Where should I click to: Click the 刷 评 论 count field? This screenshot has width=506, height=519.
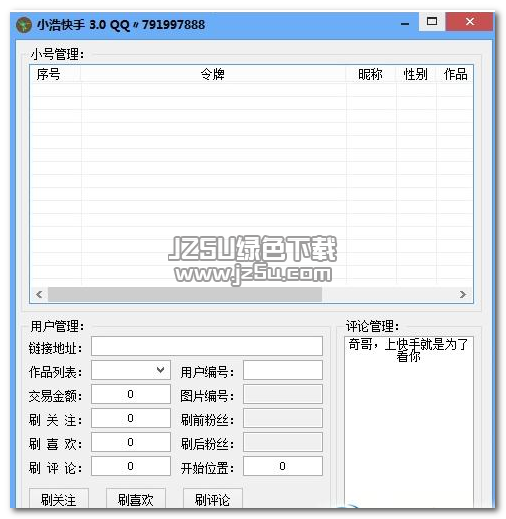[131, 466]
